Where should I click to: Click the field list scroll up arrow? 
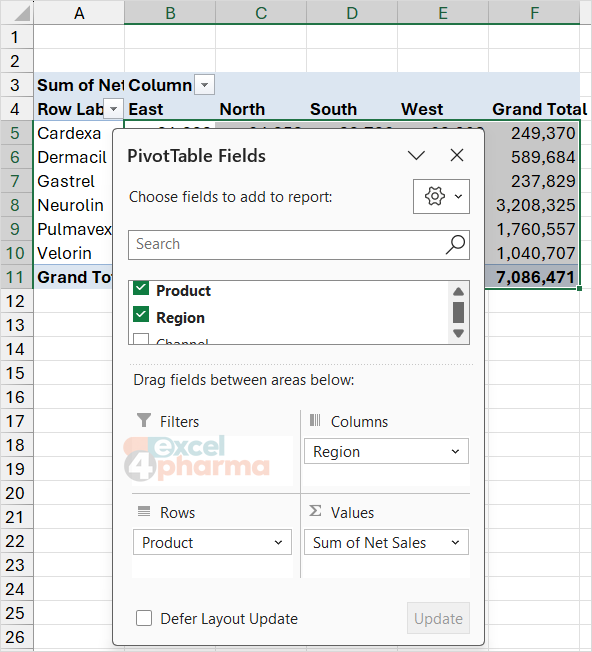(x=458, y=291)
